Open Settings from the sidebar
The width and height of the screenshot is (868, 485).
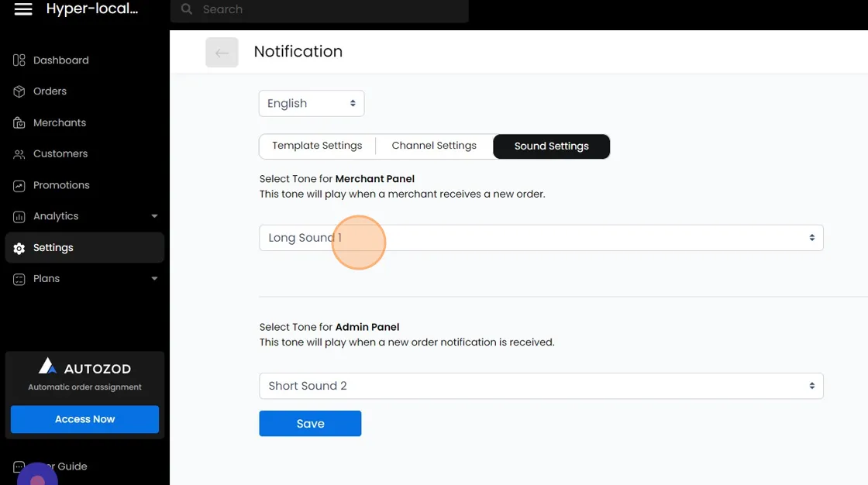[x=84, y=247]
